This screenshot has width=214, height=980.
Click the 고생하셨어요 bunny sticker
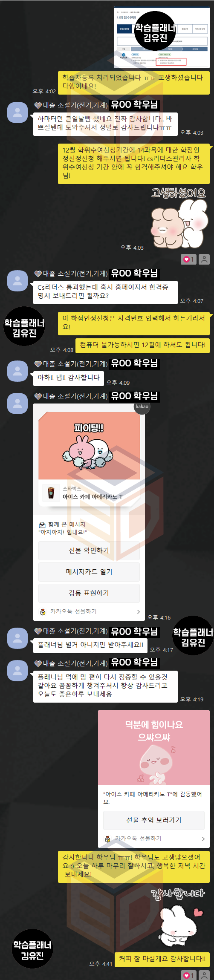coord(178,217)
